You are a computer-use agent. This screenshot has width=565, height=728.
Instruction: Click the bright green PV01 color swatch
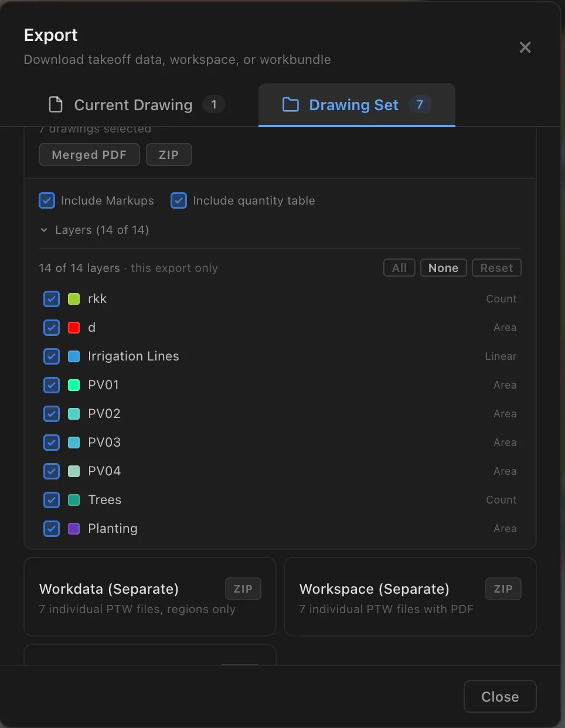(x=74, y=385)
